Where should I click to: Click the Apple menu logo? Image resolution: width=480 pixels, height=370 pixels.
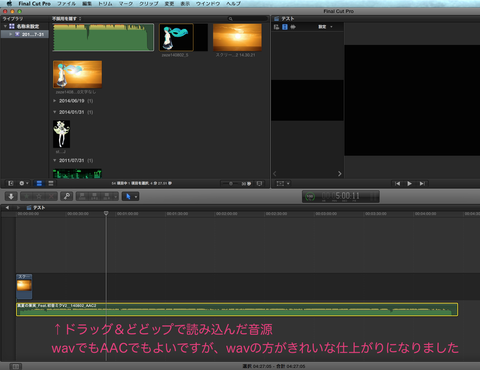point(9,3)
